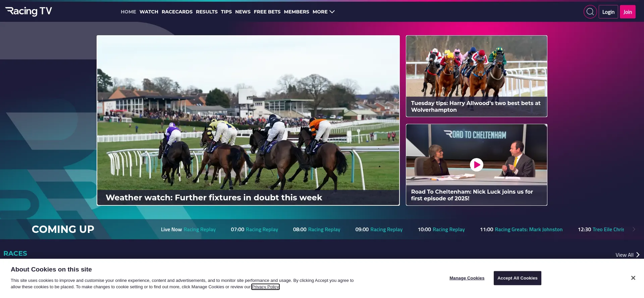
Task: Open the Privacy Policy link
Action: pos(265,287)
